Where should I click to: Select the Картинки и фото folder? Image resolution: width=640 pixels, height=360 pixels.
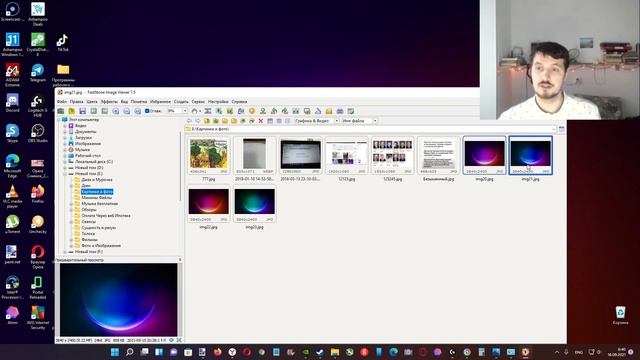97,191
